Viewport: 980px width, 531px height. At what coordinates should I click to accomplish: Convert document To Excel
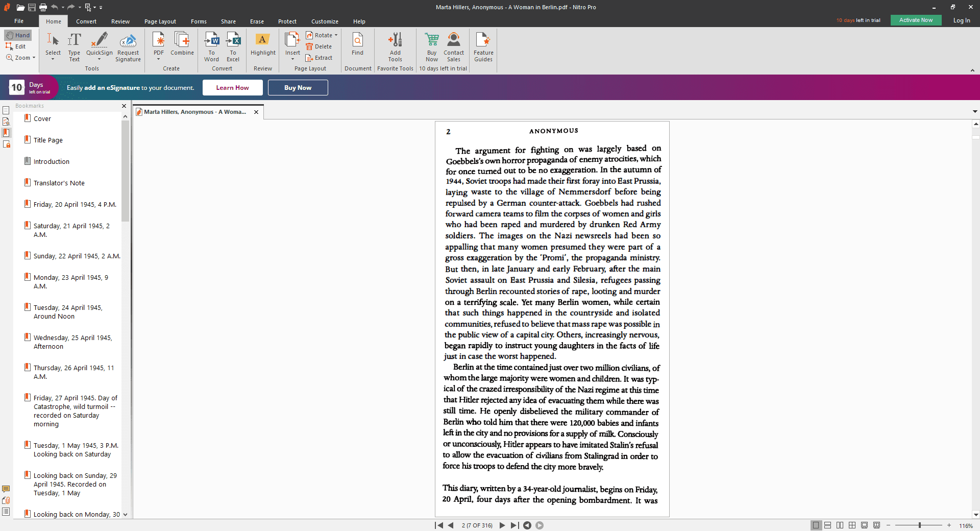(233, 47)
